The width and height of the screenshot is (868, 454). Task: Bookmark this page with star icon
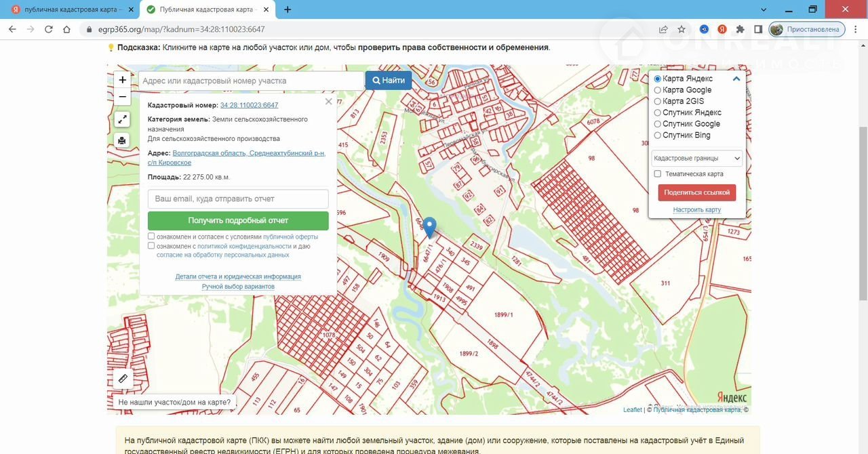click(x=682, y=29)
